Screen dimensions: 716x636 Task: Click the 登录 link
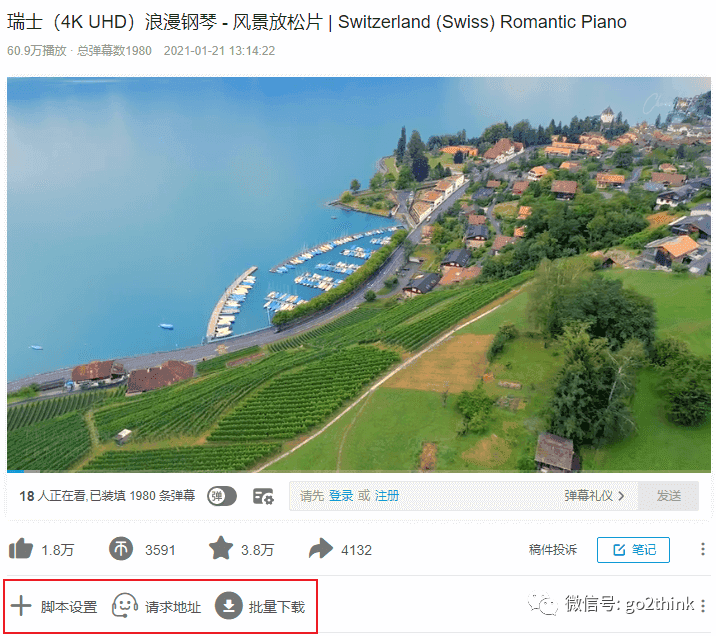tap(341, 496)
